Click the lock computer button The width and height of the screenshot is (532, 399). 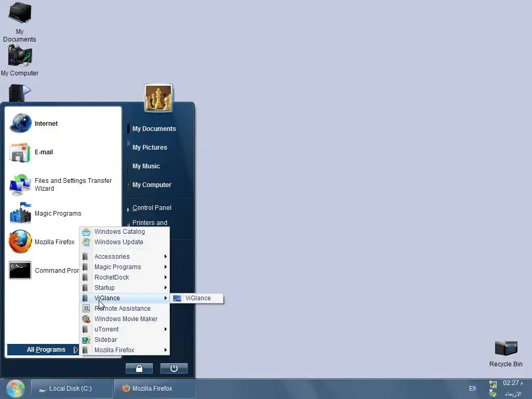click(139, 368)
